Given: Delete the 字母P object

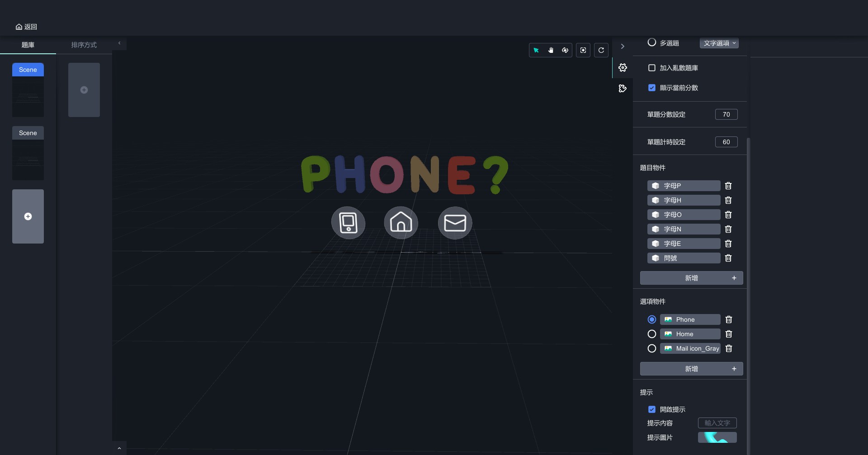Looking at the screenshot, I should coord(728,186).
